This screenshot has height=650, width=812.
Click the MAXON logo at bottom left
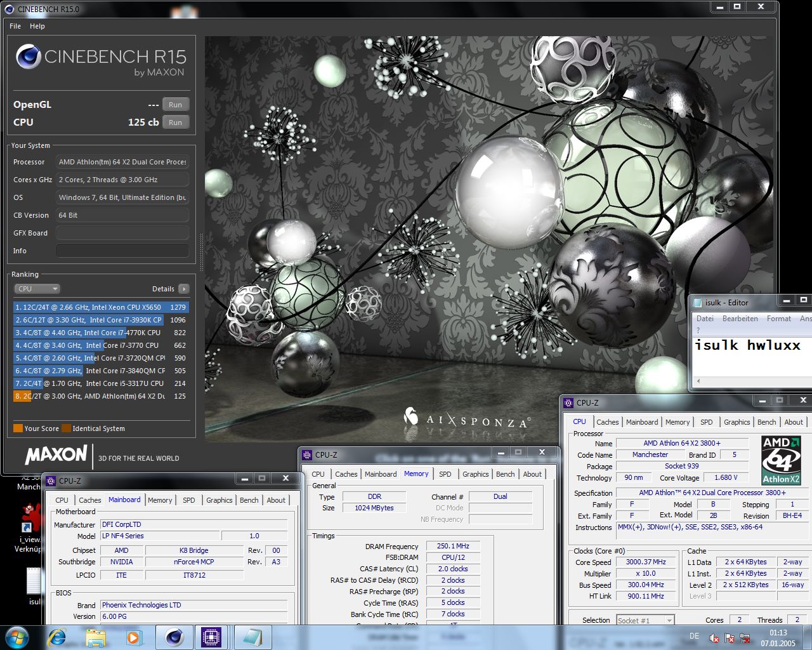(56, 454)
